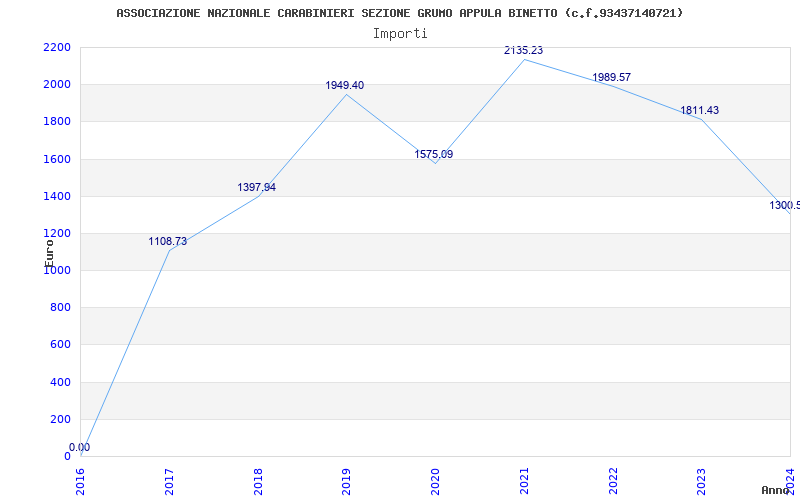Click the chart title ASSOCIAZIONE NAZIONALE CARABINIERI
Viewport: 800px width, 500px height.
point(399,13)
